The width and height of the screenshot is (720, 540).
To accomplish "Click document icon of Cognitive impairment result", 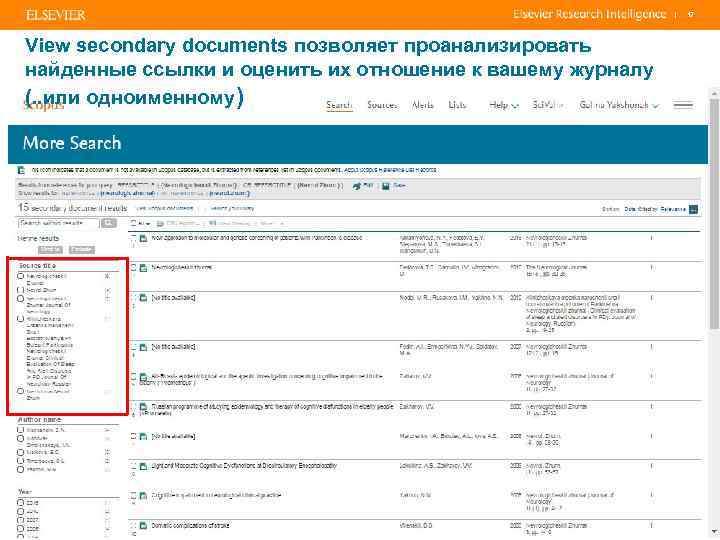I will pos(143,496).
